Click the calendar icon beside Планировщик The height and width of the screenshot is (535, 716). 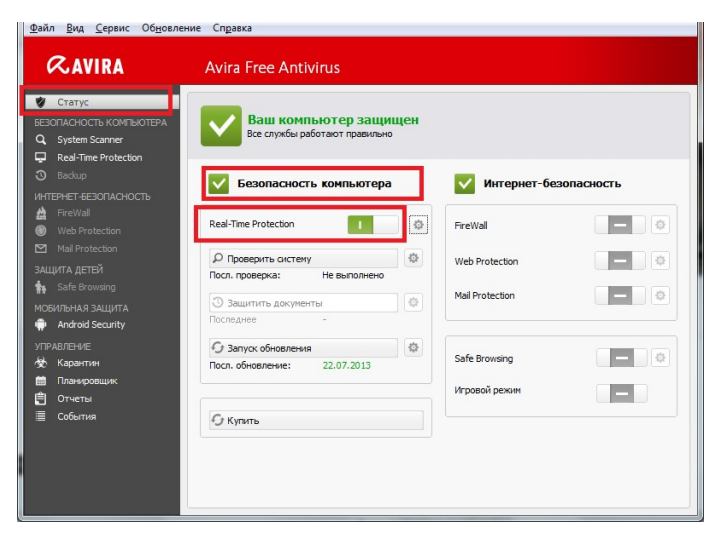click(41, 380)
